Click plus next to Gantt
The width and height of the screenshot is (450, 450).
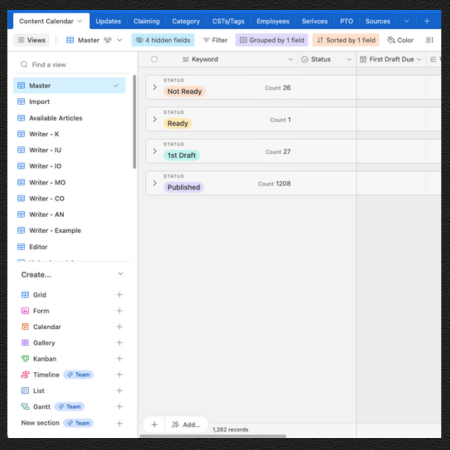[x=119, y=407]
